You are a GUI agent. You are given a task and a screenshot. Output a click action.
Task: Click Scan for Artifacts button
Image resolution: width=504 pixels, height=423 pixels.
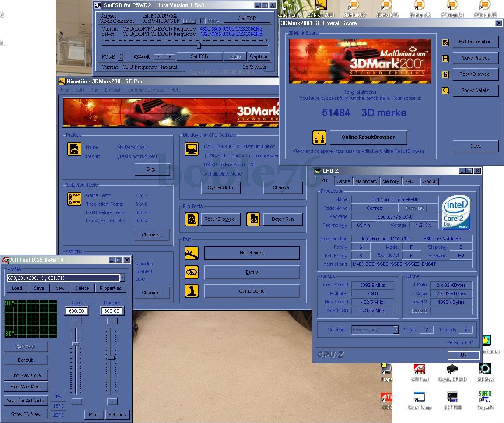point(26,401)
